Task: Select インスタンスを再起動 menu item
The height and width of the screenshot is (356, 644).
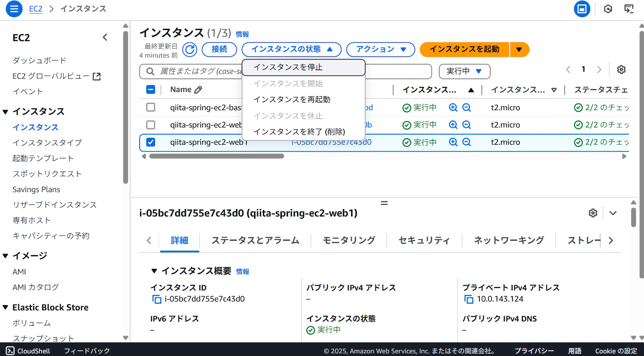Action: pos(304,100)
